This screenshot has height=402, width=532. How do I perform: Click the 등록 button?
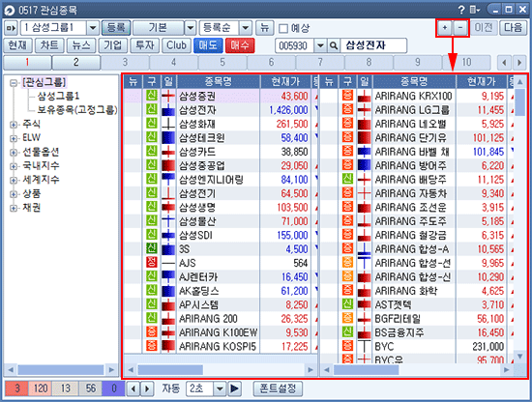click(116, 28)
